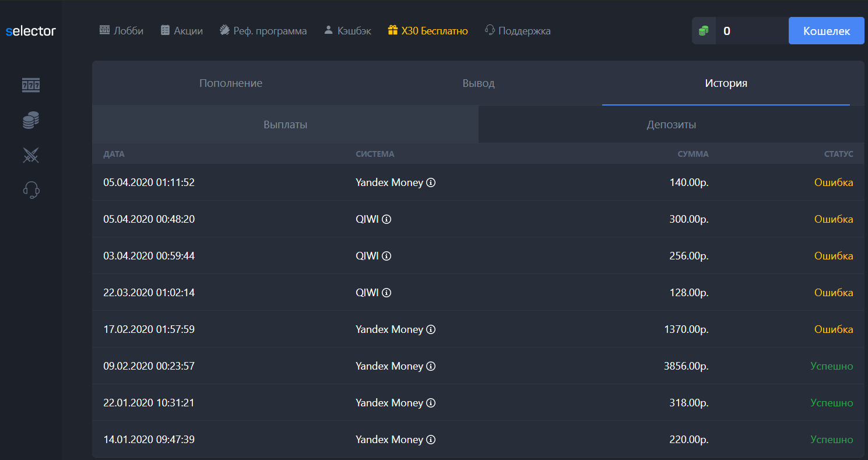Open the Лобби menu item
This screenshot has height=460, width=868.
tap(121, 31)
